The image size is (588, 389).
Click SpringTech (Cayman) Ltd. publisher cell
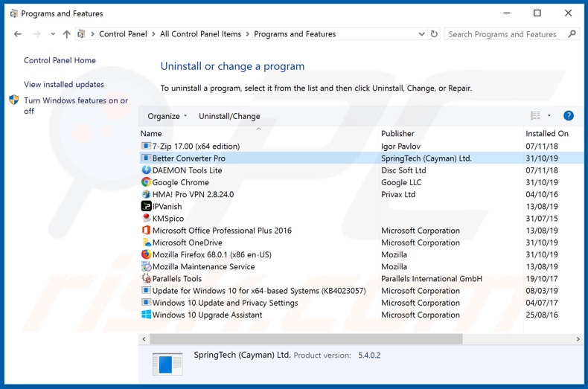pos(426,158)
